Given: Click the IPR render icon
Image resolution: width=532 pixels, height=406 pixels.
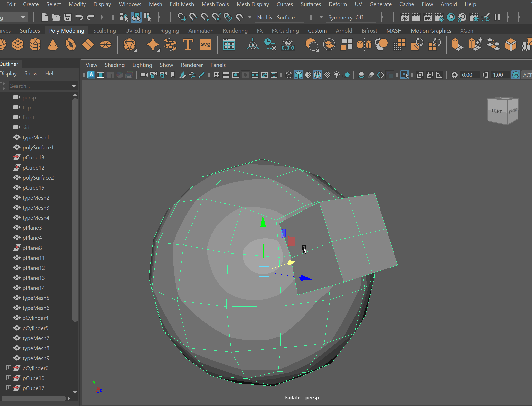Looking at the screenshot, I should coord(428,17).
